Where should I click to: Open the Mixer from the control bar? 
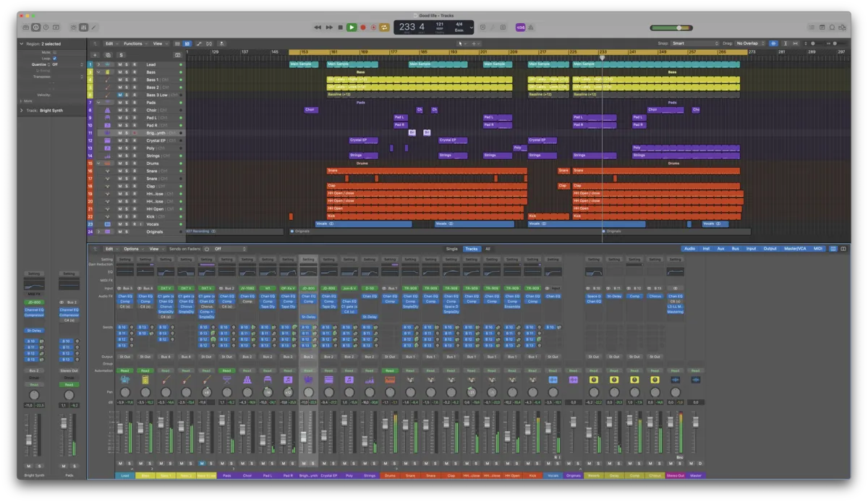(83, 27)
